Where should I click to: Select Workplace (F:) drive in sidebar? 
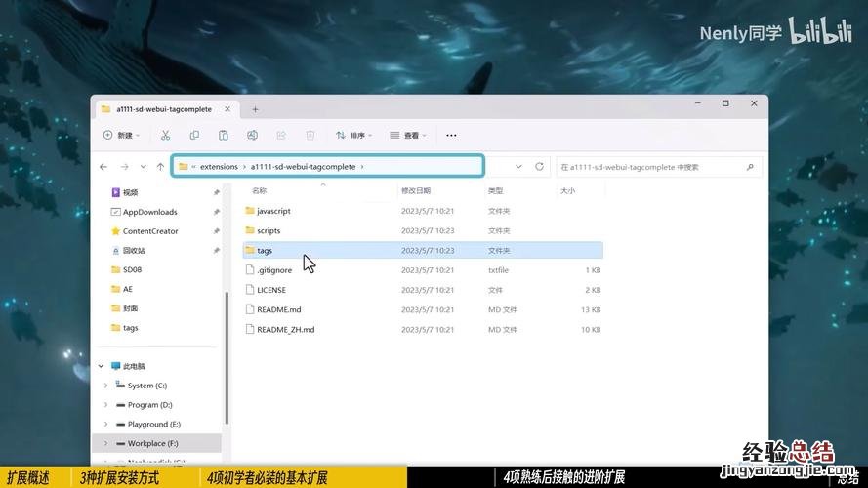(158, 444)
